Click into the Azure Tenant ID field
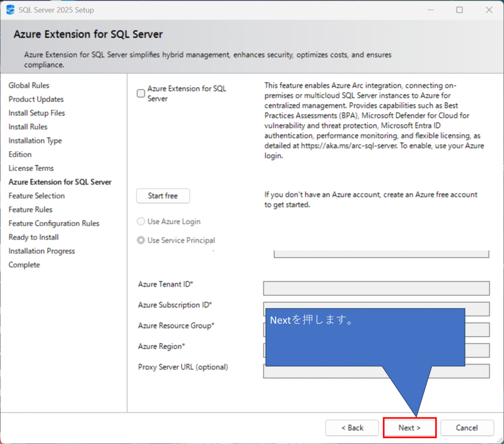The width and height of the screenshot is (504, 444). click(x=377, y=288)
